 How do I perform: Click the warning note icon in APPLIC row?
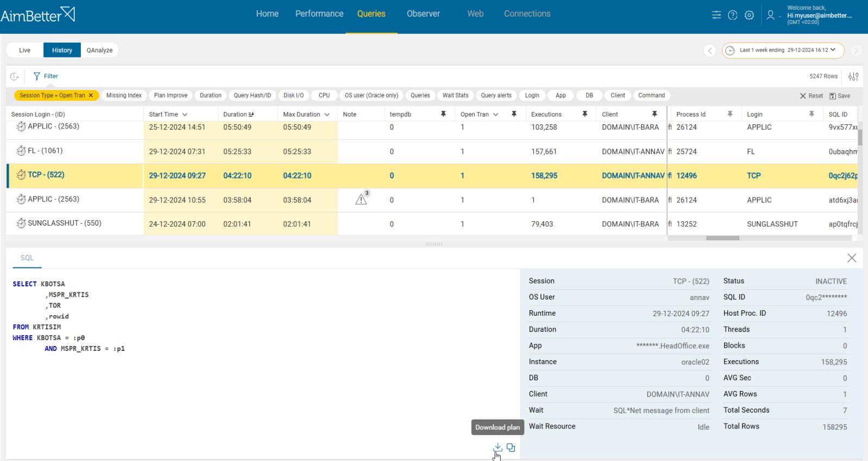(362, 199)
